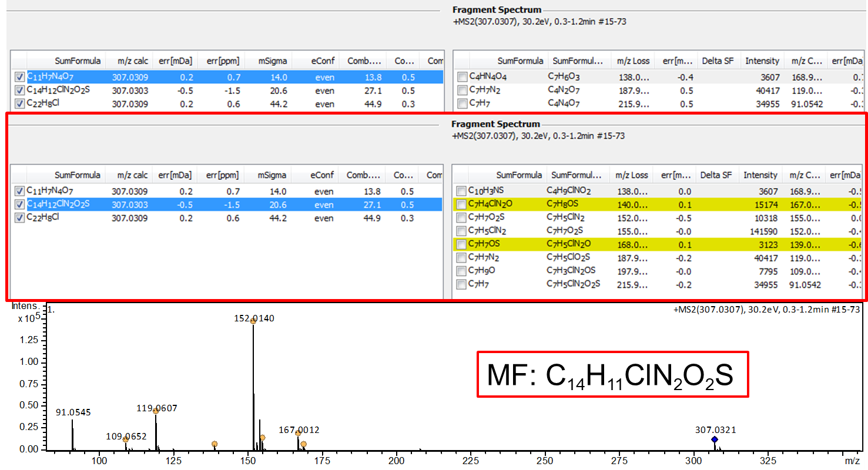Sort by eConf column in the lower formula table
The width and height of the screenshot is (868, 470).
point(322,175)
